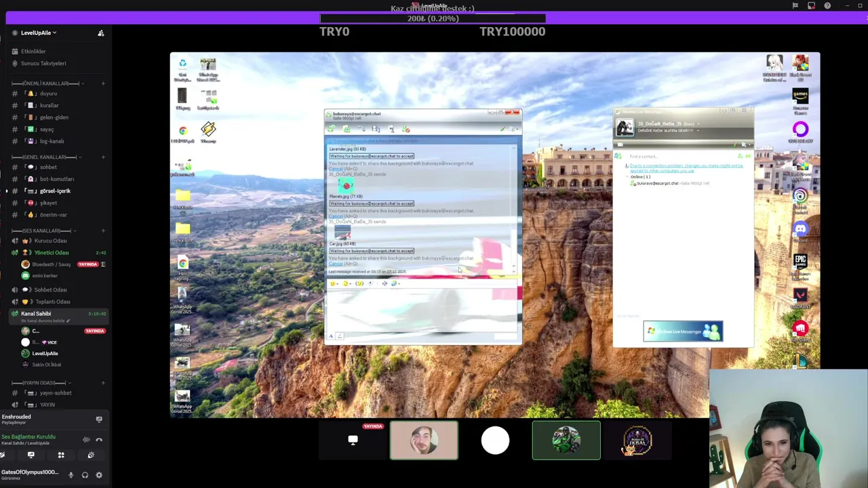Open Etkinlikler events entry
The image size is (868, 488).
pyautogui.click(x=33, y=52)
